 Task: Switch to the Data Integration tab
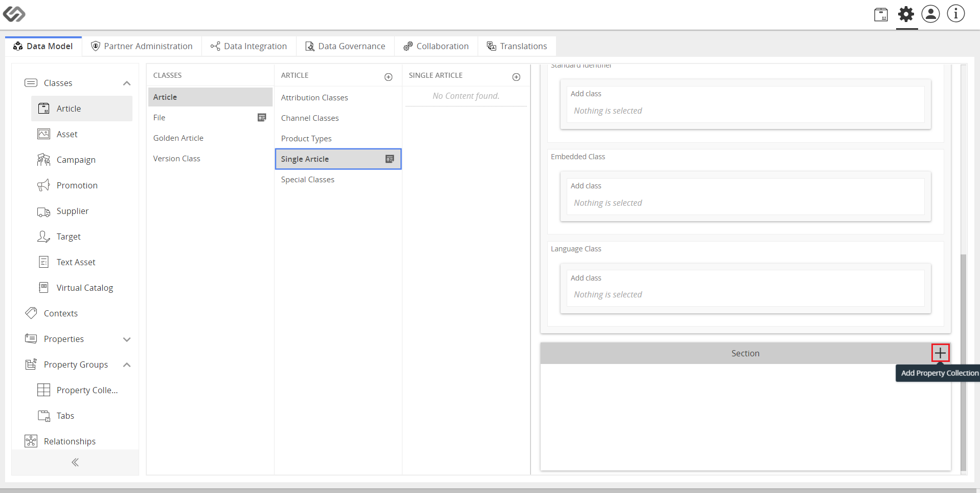249,46
